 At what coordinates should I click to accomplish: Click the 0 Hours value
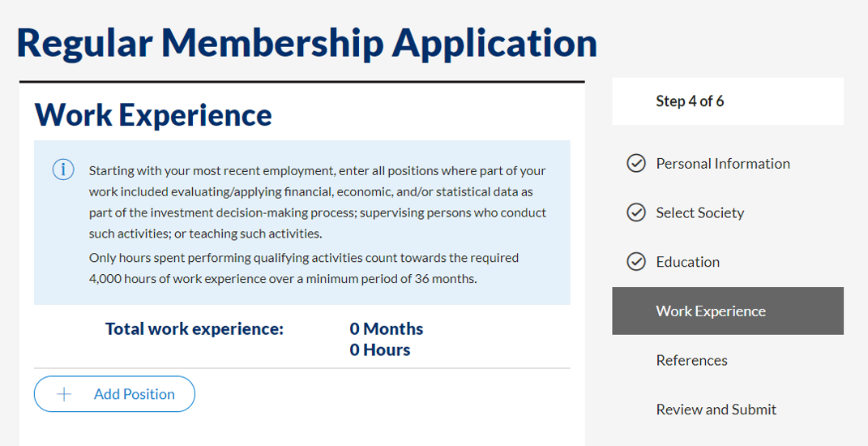click(x=380, y=350)
